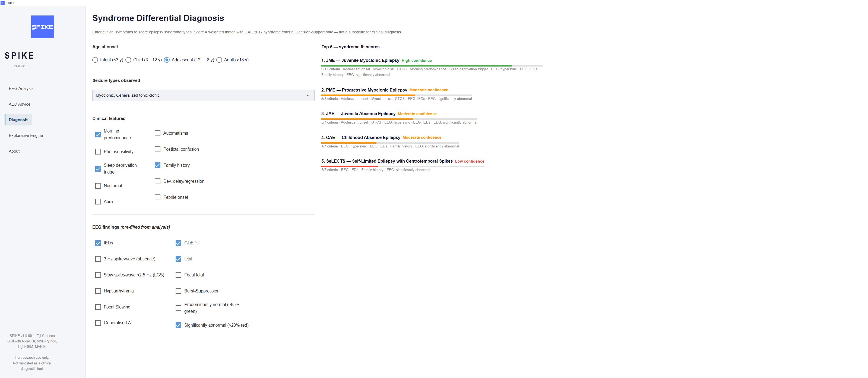Click the green JME score bar
This screenshot has width=868, height=378.
pos(416,66)
